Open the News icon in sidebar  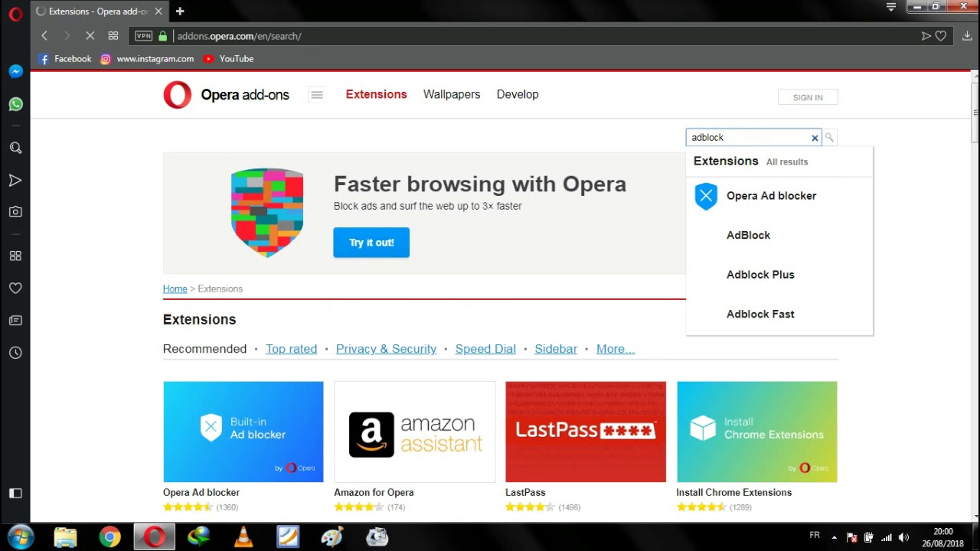[15, 320]
